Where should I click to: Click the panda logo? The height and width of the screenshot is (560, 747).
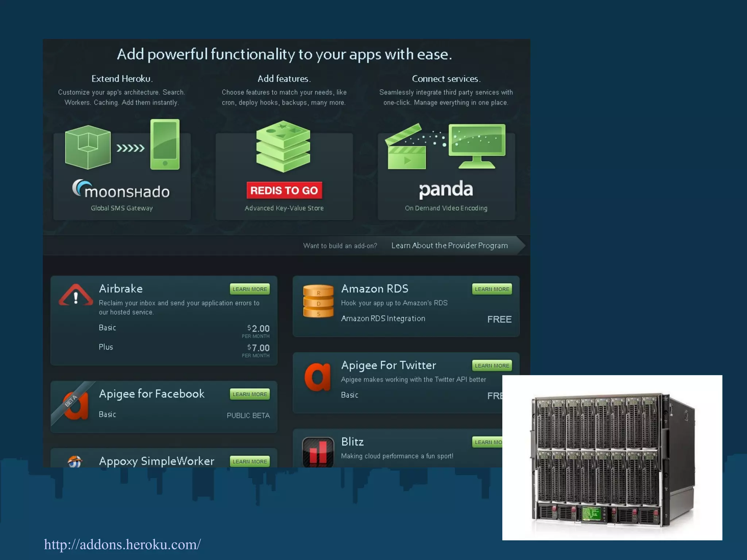(x=446, y=190)
